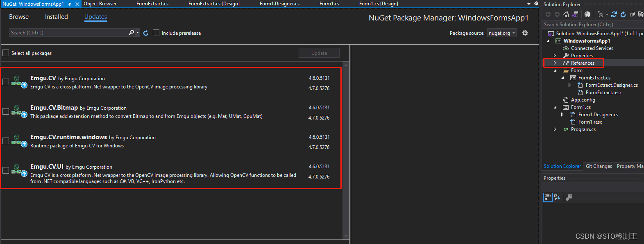
Task: Click the package list scrollbar up arrow
Action: point(346,65)
